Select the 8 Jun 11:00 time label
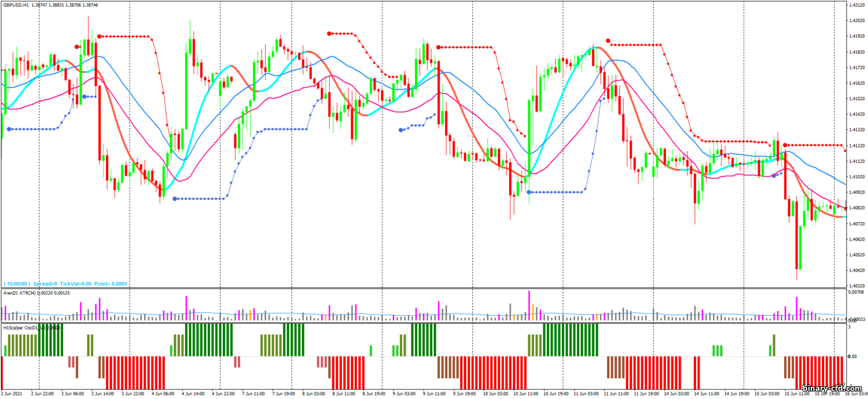868x399 pixels. (344, 394)
